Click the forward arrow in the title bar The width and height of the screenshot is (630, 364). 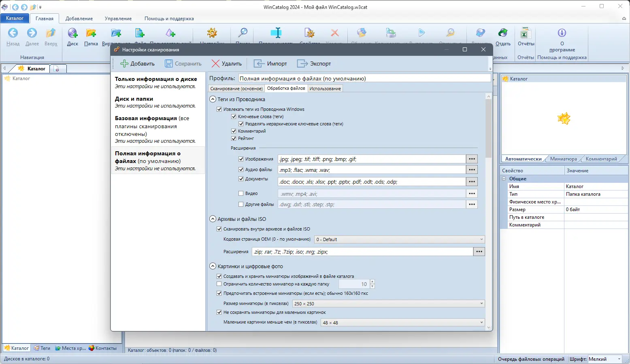click(24, 7)
